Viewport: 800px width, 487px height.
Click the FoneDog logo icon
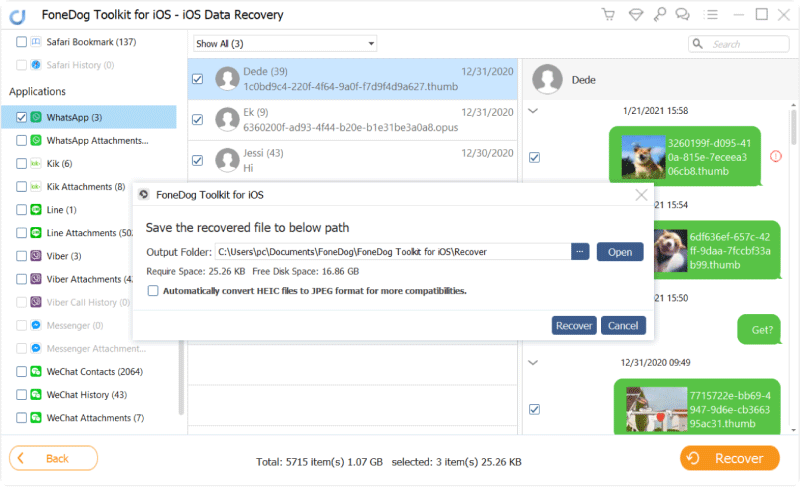[x=17, y=16]
